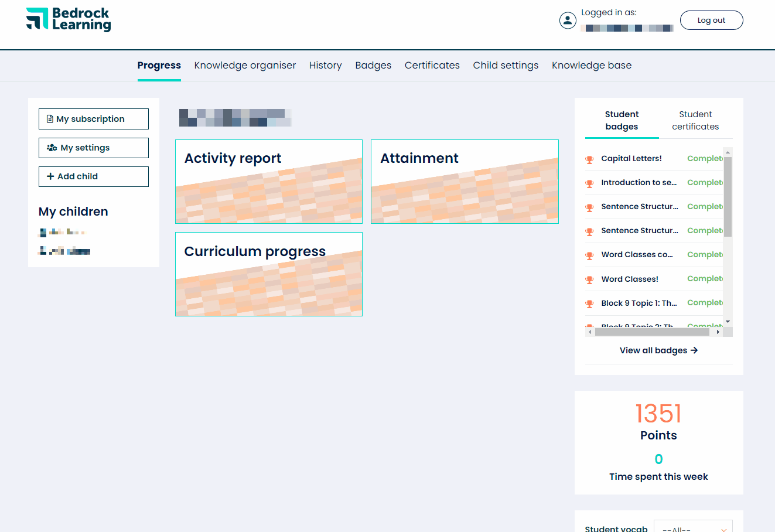
Task: Click the arrow icon next to View all badges
Action: (694, 350)
